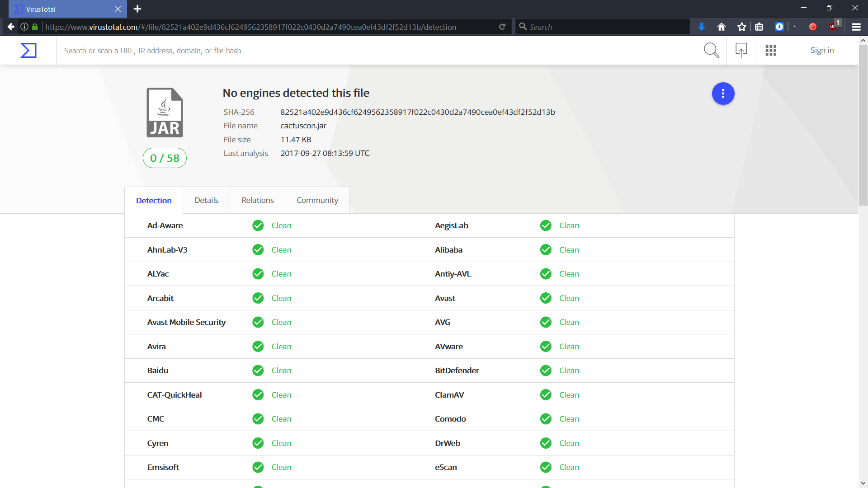This screenshot has width=868, height=488.
Task: Open the Firefox hamburger menu
Action: (856, 27)
